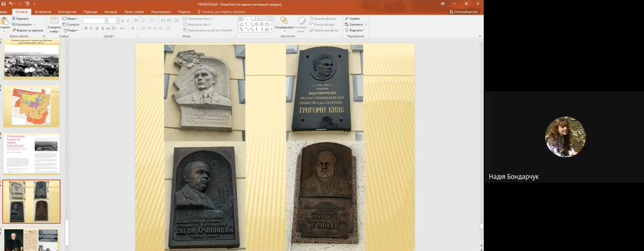Toggle text shadow (S) formatting
This screenshot has height=251, width=644.
point(103,28)
